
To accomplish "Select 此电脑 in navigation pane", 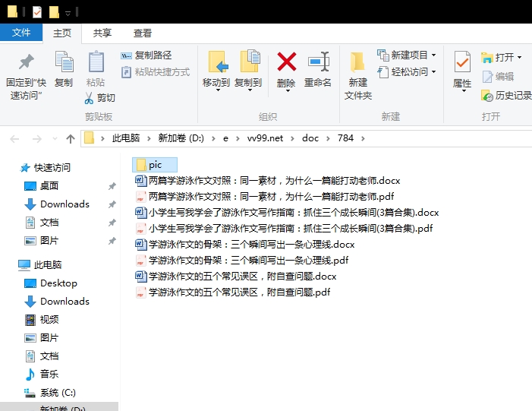I will 39,264.
